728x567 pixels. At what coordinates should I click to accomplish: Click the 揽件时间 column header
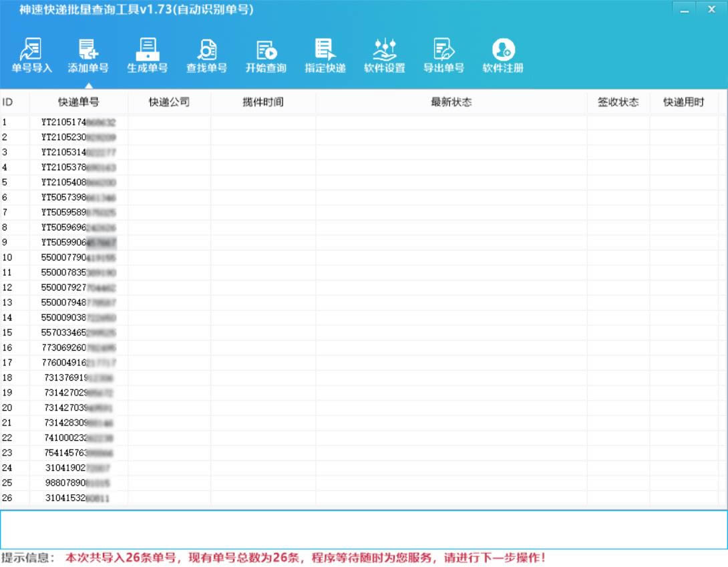point(262,102)
